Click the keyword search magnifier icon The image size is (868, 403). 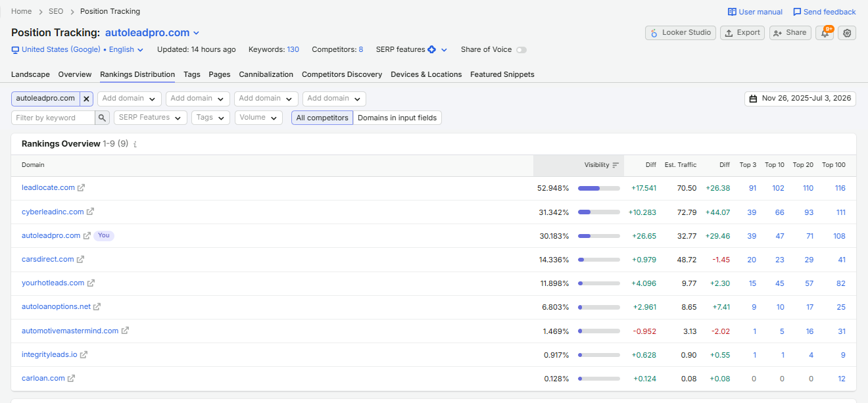(x=102, y=118)
